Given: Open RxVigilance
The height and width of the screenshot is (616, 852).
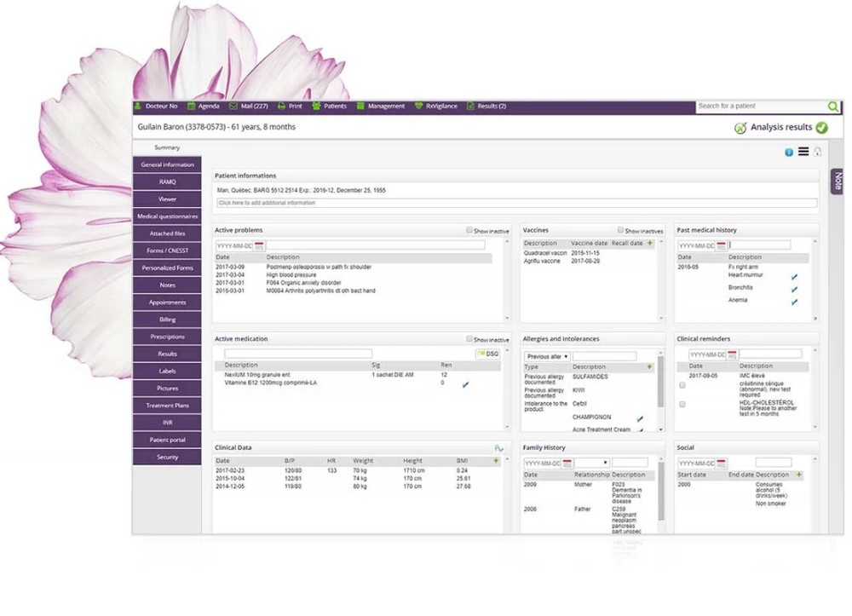Looking at the screenshot, I should pos(435,107).
